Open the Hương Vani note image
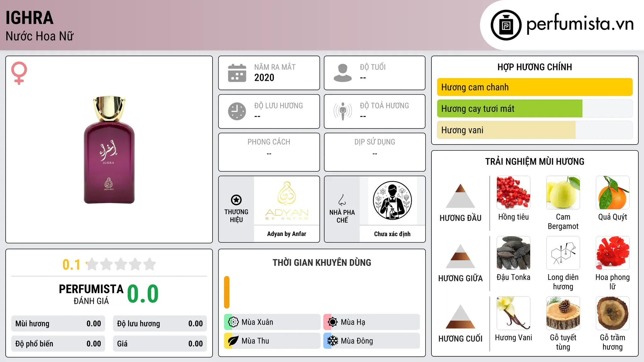This screenshot has width=644, height=362. coord(514,313)
